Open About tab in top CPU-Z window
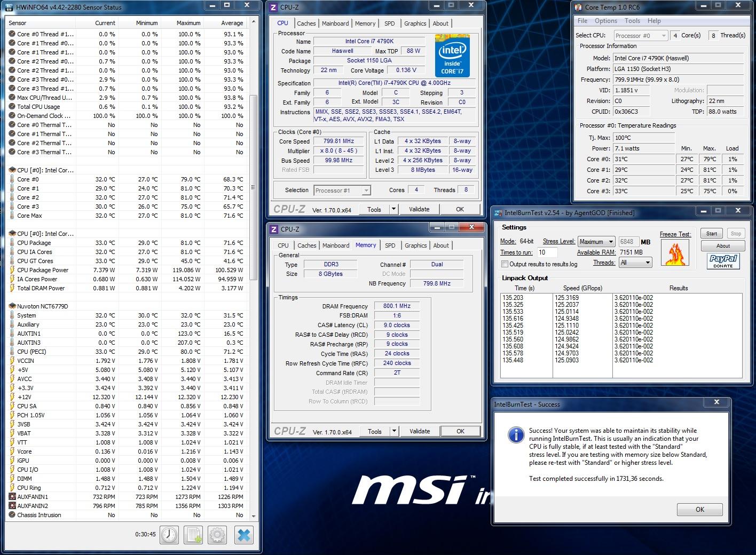The image size is (756, 555). coord(440,23)
